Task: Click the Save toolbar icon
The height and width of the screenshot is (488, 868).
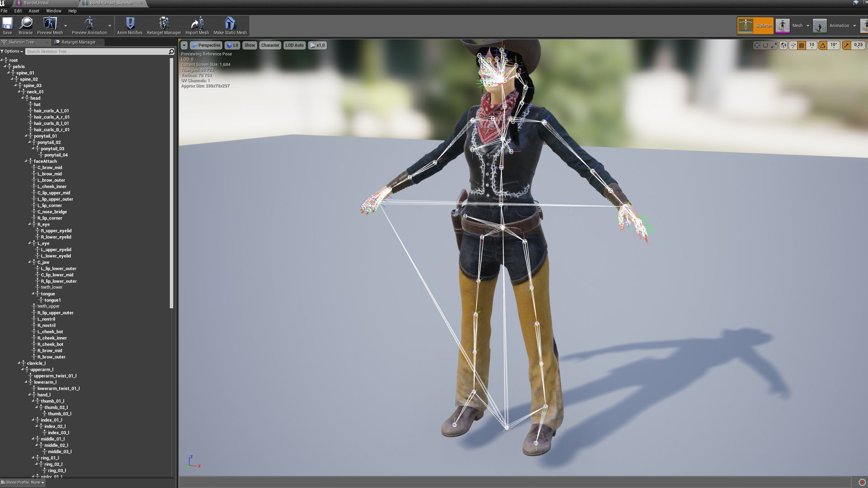Action: click(7, 25)
